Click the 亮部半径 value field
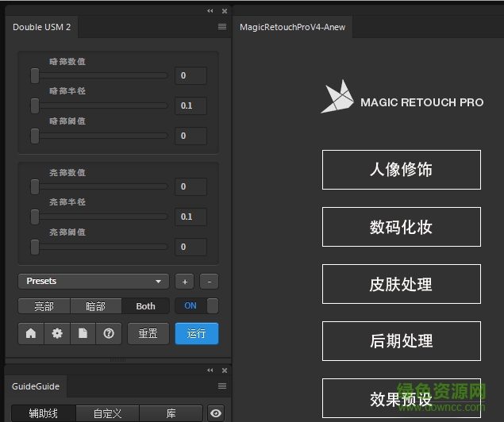The image size is (504, 422). click(x=190, y=217)
